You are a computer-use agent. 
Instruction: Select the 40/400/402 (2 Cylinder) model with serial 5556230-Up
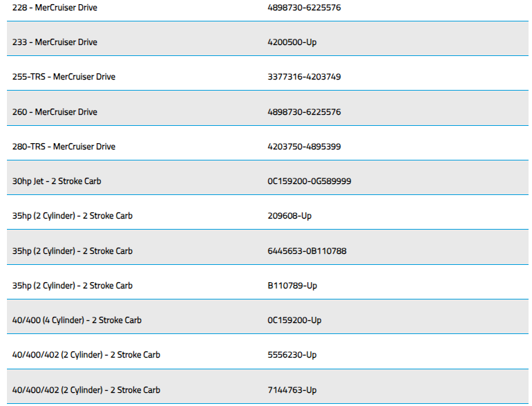[86, 355]
